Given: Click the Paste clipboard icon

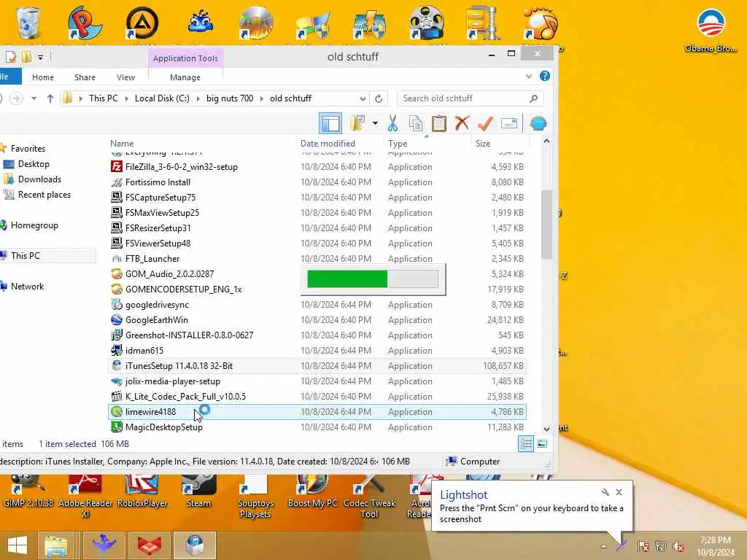Looking at the screenshot, I should pyautogui.click(x=438, y=123).
